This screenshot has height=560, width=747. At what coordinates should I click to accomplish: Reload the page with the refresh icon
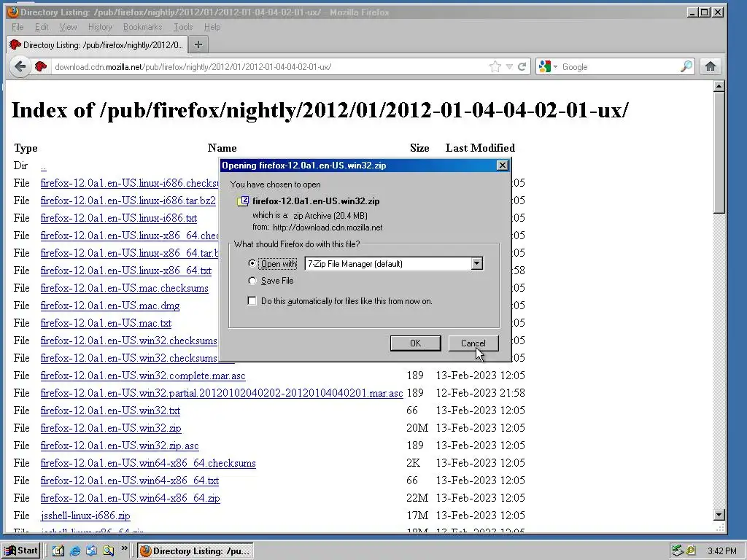[522, 66]
